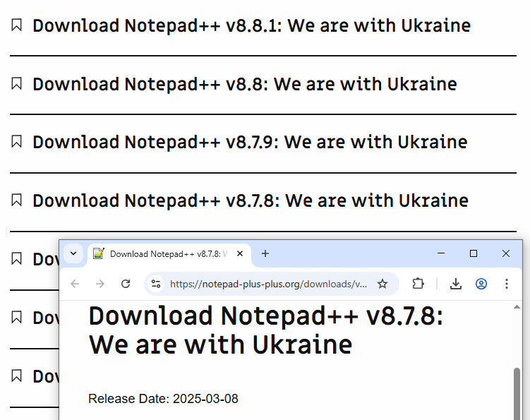The height and width of the screenshot is (420, 530).
Task: Click scrollbar up arrow in Chrome page
Action: [x=517, y=307]
